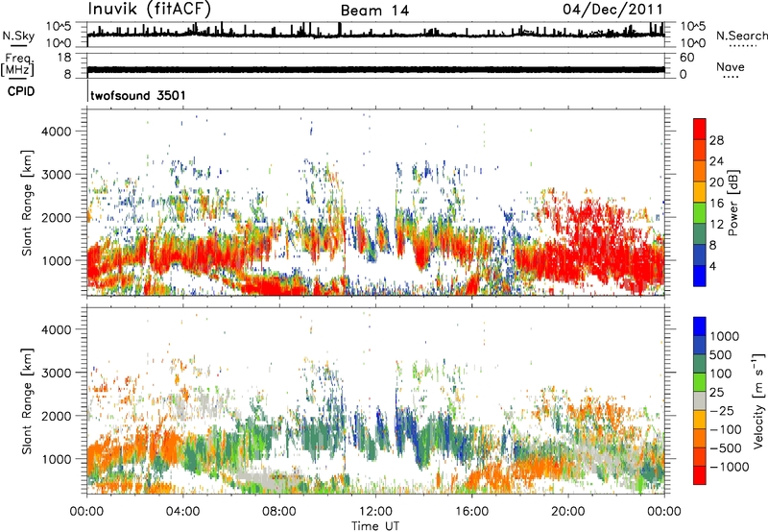Click the 'Nave' label
This screenshot has height=532, width=768.
[731, 66]
